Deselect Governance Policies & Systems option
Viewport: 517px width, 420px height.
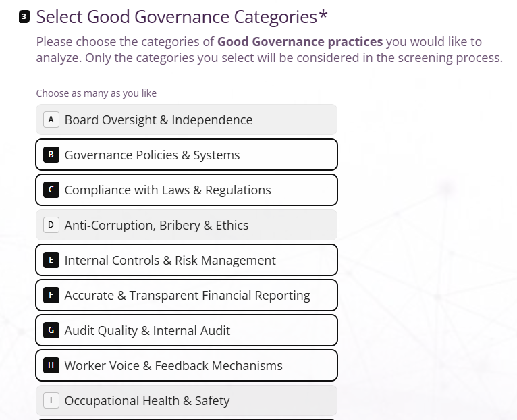187,155
